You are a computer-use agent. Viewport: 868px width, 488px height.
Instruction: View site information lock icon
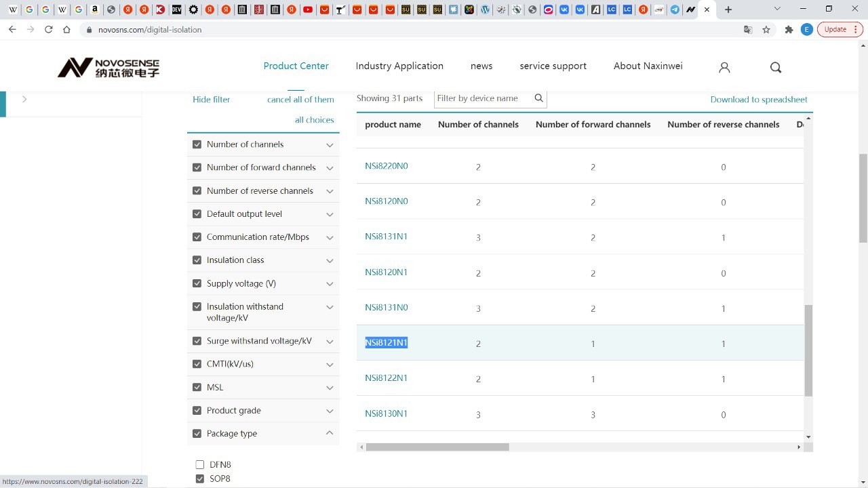tap(89, 30)
